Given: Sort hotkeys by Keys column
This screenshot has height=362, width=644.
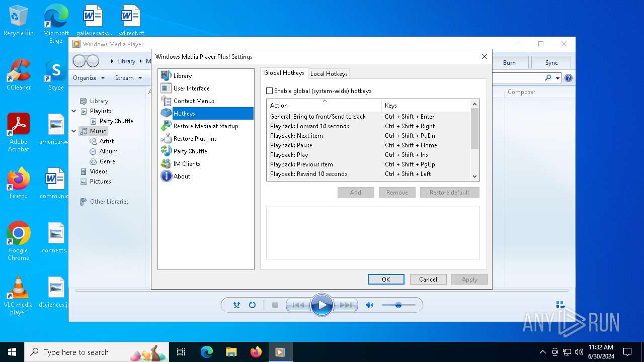Looking at the screenshot, I should 426,105.
